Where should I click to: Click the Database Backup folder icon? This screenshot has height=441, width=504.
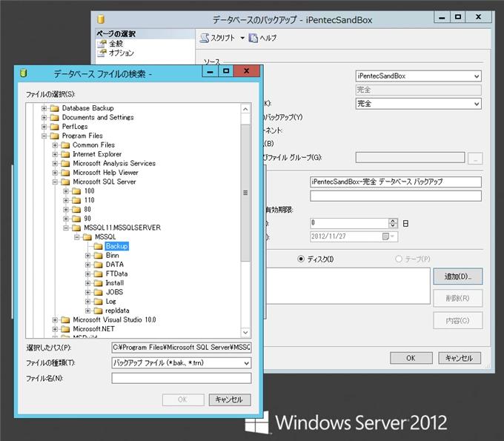(55, 108)
